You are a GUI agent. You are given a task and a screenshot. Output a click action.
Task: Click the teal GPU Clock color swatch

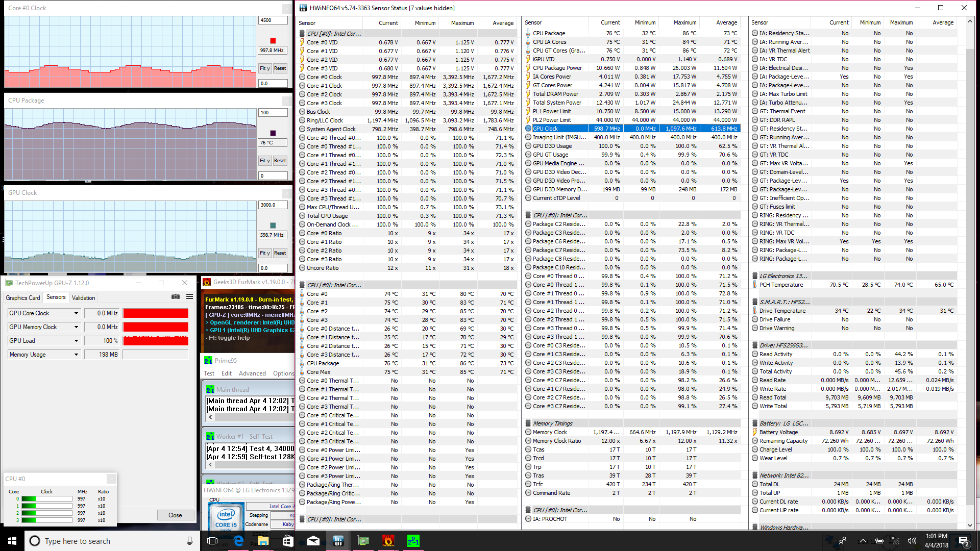pos(273,226)
